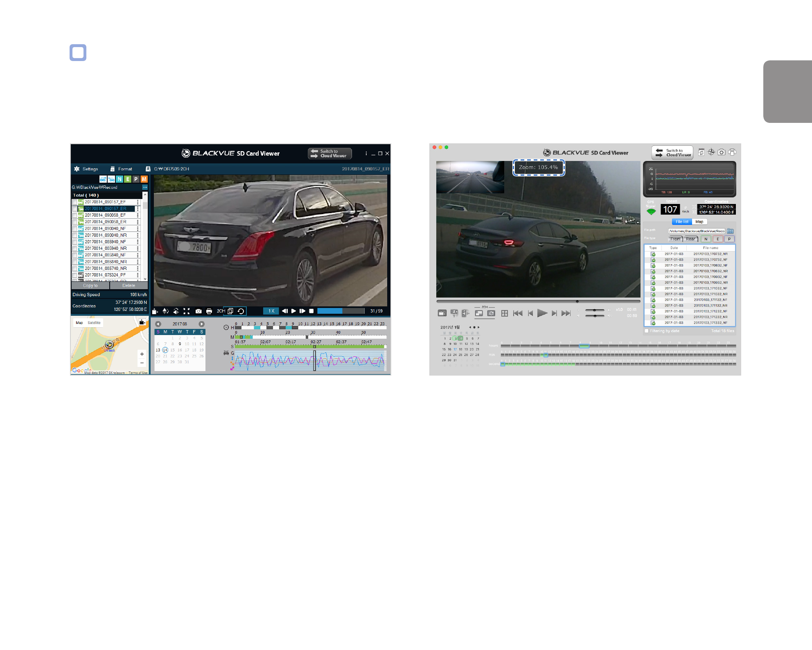Click the circular rotate arrow beside 2CH
Screen dimensions: 812x650
(241, 311)
